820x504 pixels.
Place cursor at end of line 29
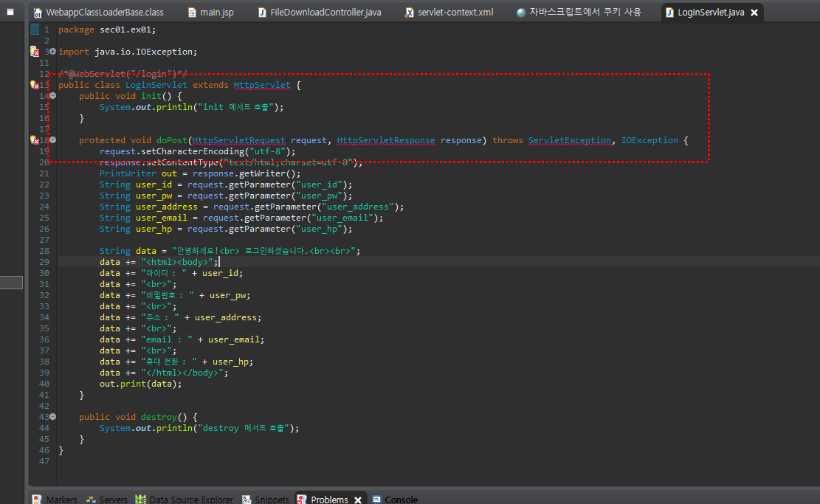tap(218, 262)
